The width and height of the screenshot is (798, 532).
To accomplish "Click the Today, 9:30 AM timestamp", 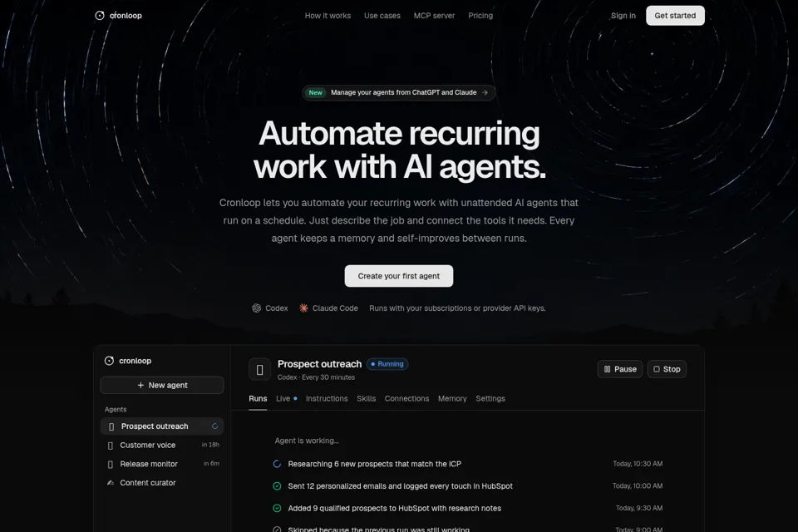I will point(639,508).
